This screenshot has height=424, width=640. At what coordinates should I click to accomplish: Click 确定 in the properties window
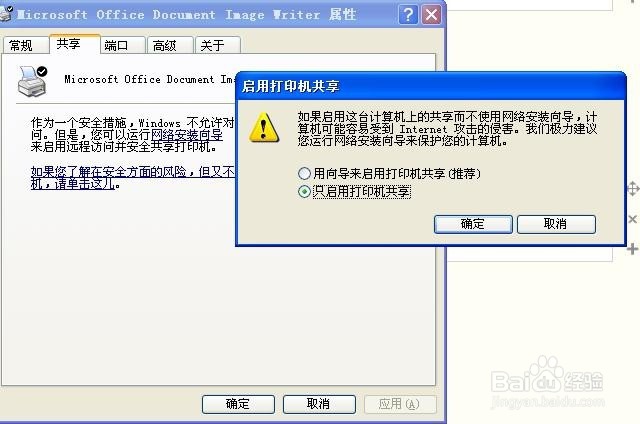pos(238,404)
